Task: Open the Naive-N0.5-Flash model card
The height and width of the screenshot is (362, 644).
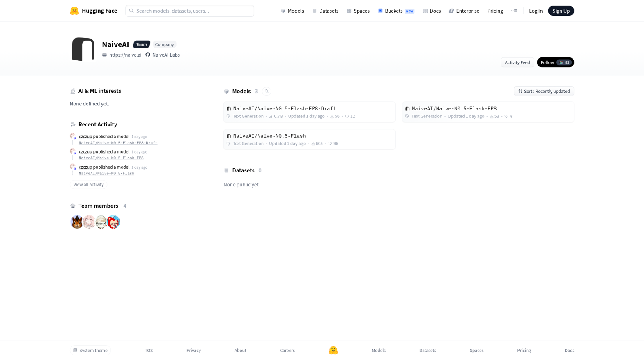Action: 309,140
